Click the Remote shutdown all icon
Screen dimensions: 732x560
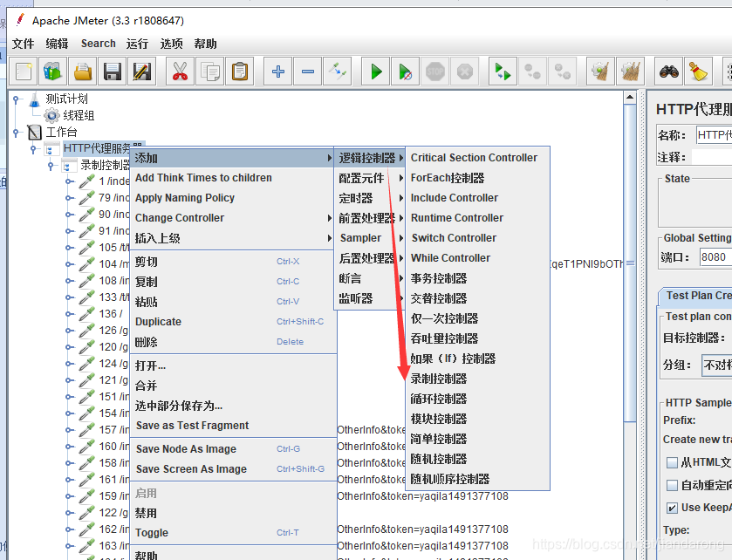click(x=563, y=72)
